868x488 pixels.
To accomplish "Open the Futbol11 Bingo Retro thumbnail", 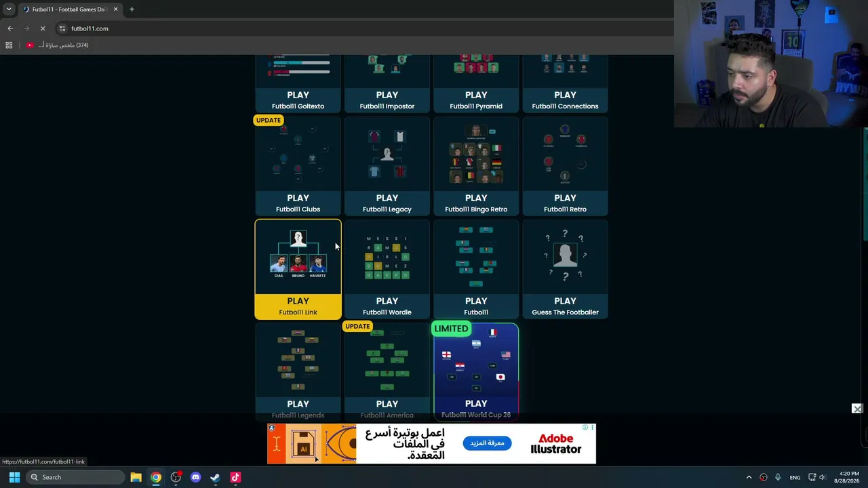I will click(x=476, y=155).
